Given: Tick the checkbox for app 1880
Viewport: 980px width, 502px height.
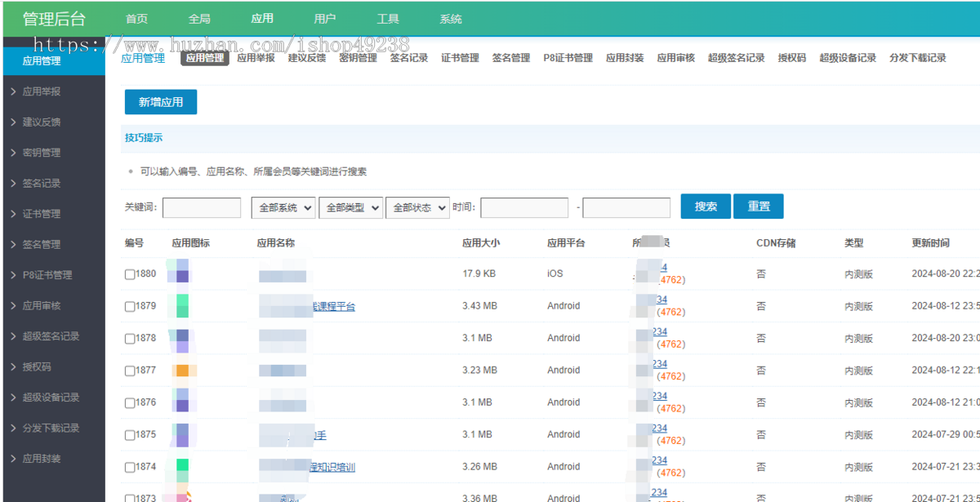Looking at the screenshot, I should coord(130,274).
